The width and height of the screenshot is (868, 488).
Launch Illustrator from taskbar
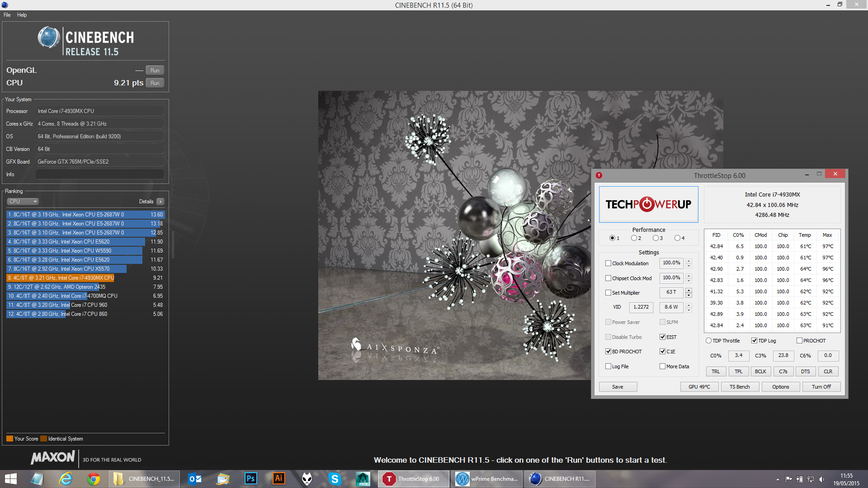(279, 479)
